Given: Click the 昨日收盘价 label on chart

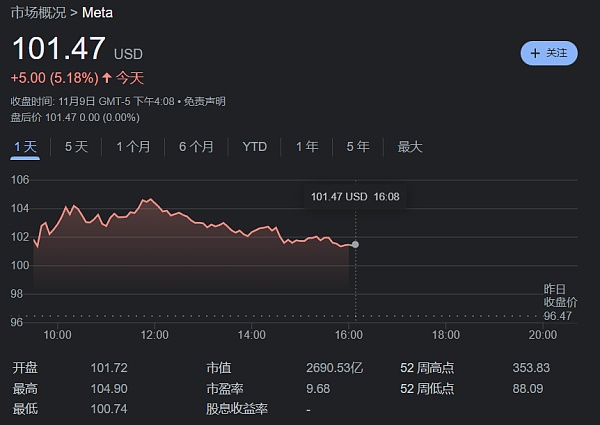Looking at the screenshot, I should 560,295.
